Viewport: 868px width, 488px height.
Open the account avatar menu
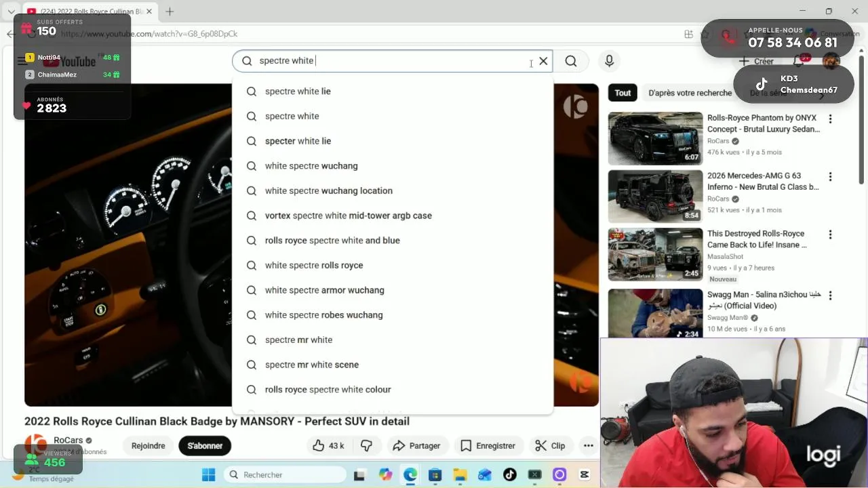831,61
